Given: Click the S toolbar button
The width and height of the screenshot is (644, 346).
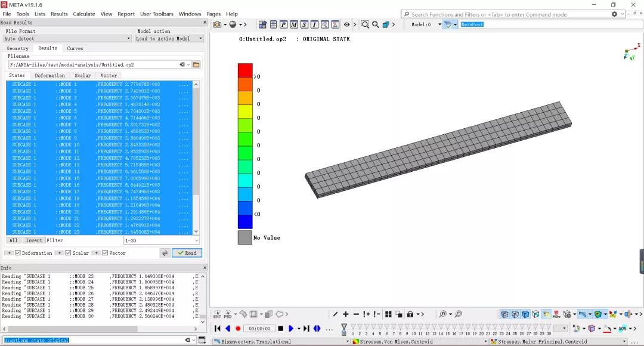Looking at the screenshot, I should [304, 24].
